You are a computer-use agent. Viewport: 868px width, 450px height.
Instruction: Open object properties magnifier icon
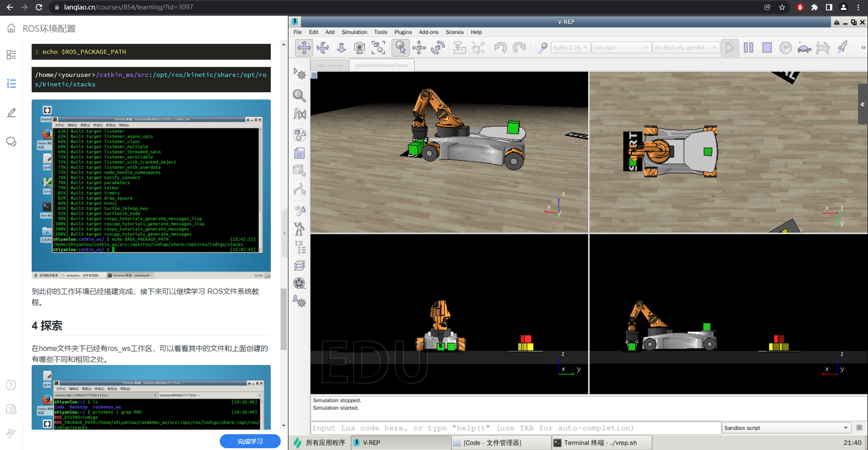click(299, 95)
